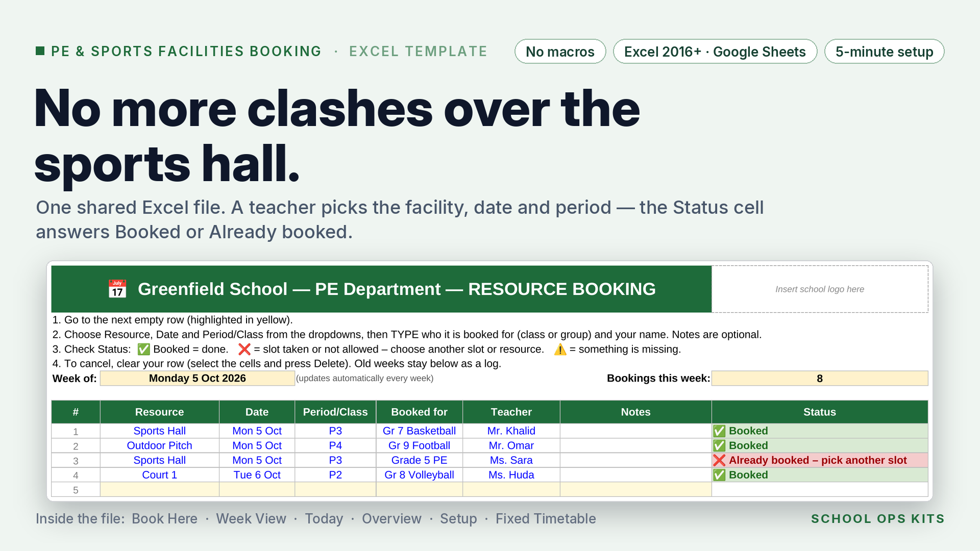Click 'Overview' in the sheet list
980x551 pixels.
click(391, 518)
